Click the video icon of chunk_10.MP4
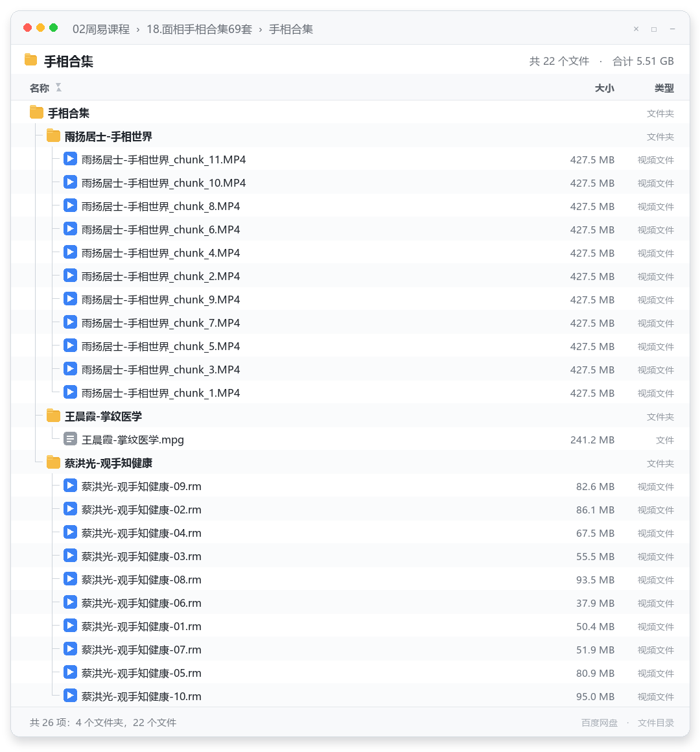 70,182
